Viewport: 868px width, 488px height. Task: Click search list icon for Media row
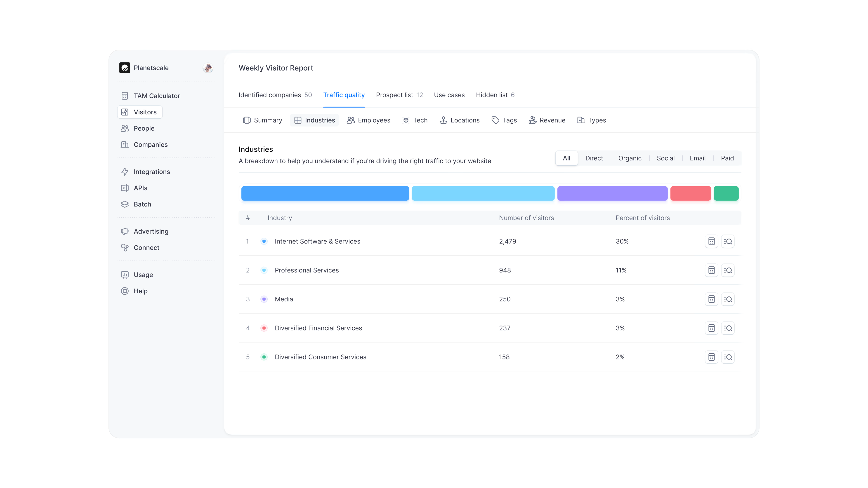pos(728,299)
